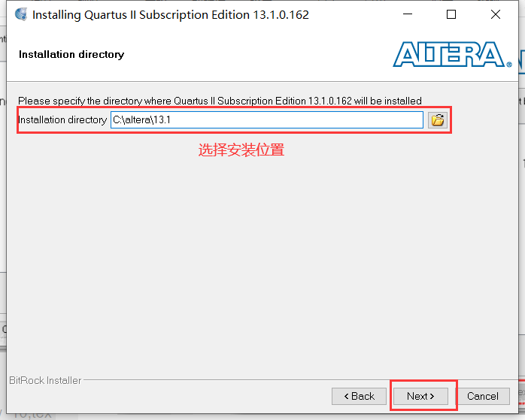Image resolution: width=525 pixels, height=420 pixels.
Task: Click the 'Please specify the directory' instruction text
Action: pyautogui.click(x=220, y=101)
